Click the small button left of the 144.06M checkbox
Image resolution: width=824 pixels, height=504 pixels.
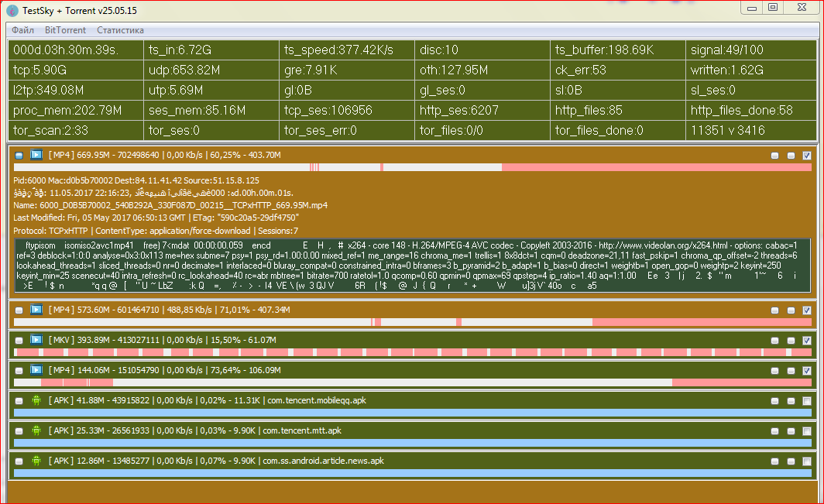click(791, 371)
